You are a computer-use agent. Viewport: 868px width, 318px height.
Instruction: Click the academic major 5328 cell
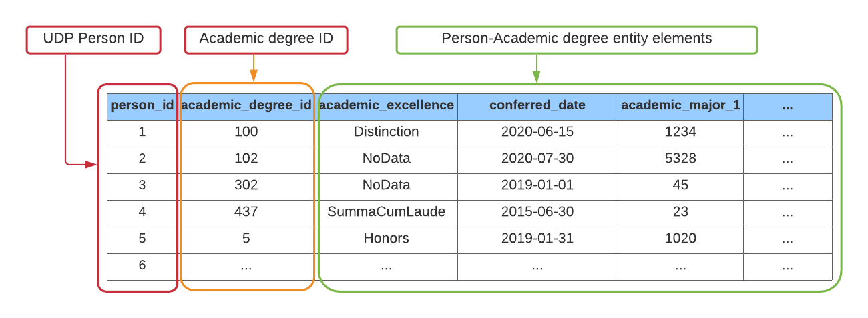click(x=680, y=159)
